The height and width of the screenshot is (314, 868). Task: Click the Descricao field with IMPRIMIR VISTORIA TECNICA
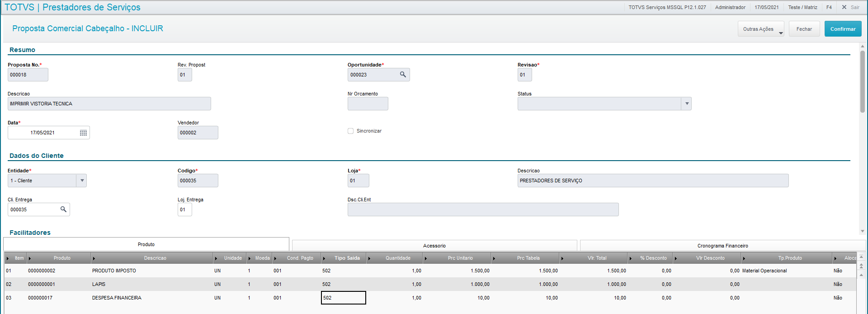(x=109, y=104)
